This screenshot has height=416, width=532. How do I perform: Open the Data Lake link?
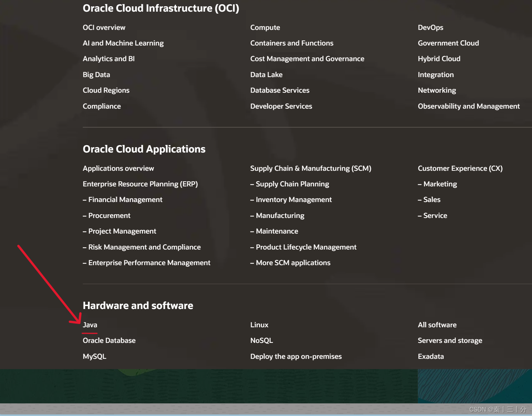pos(266,75)
